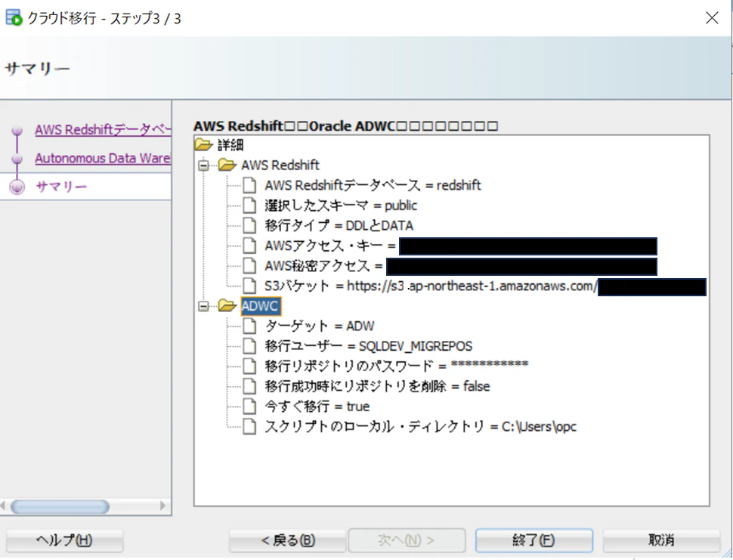The height and width of the screenshot is (560, 733).
Task: Click the ADWC folder icon
Action: point(227,306)
